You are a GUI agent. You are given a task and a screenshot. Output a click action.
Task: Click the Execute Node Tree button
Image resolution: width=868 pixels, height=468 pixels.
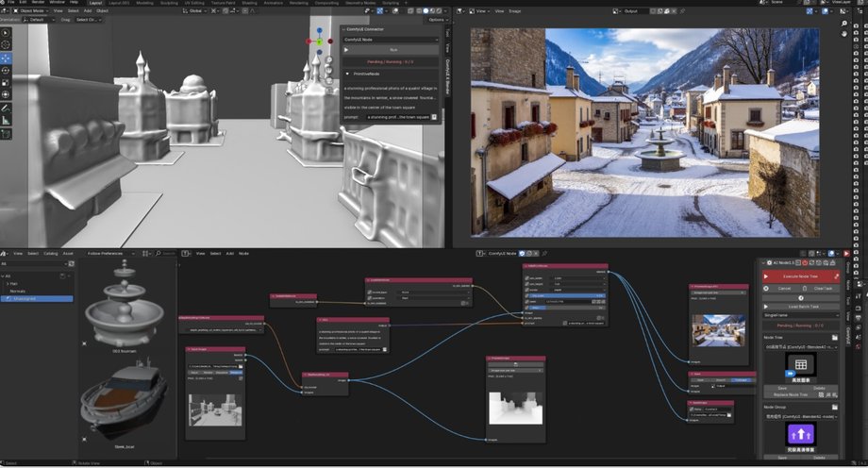[x=800, y=276]
